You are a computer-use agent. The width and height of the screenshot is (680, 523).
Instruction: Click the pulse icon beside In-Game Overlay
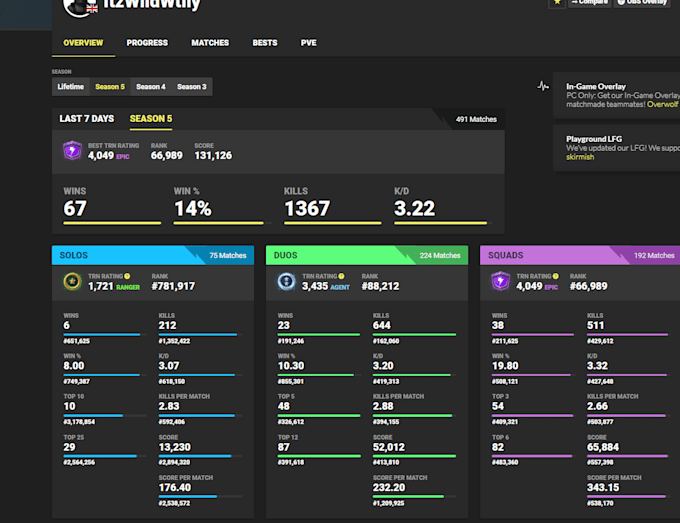point(543,86)
